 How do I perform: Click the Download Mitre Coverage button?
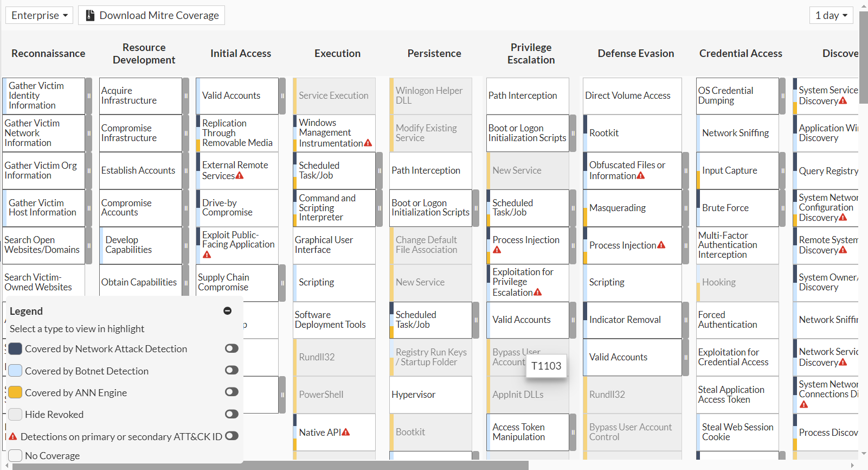click(151, 15)
